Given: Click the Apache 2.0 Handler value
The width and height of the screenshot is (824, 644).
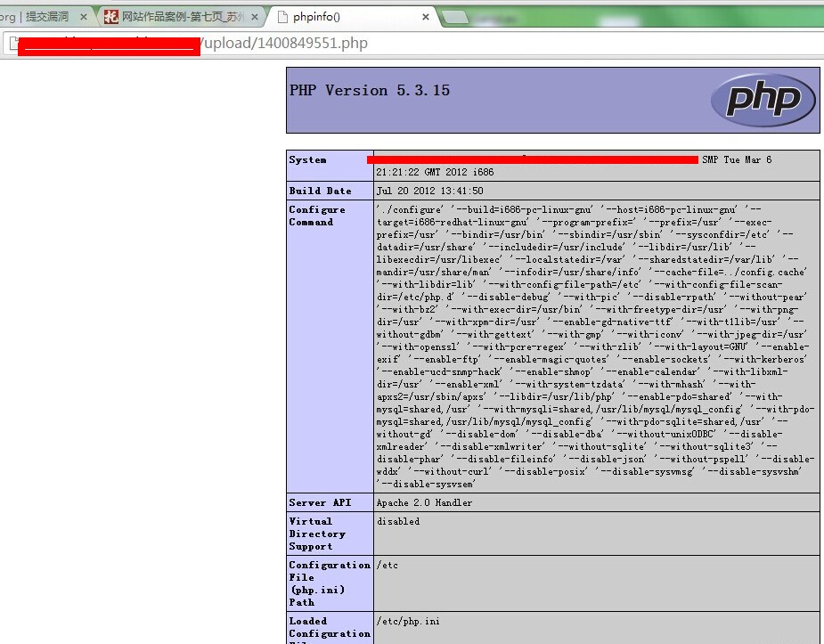Looking at the screenshot, I should 425,502.
